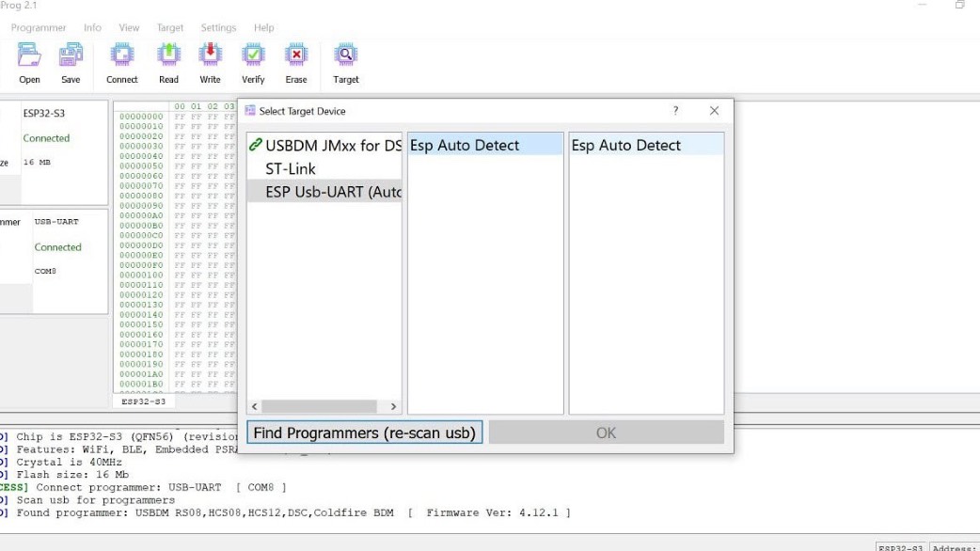Click Find Programmers (re-scan usb) button

(x=364, y=433)
